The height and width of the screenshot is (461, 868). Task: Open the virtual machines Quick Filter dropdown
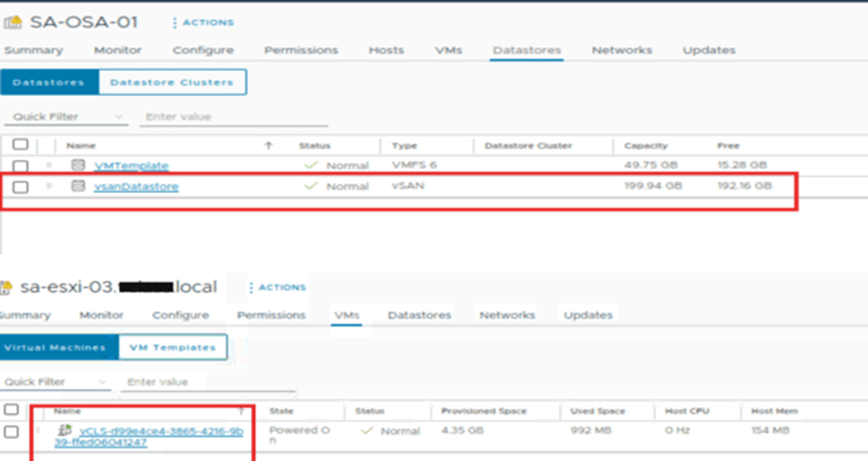point(104,382)
